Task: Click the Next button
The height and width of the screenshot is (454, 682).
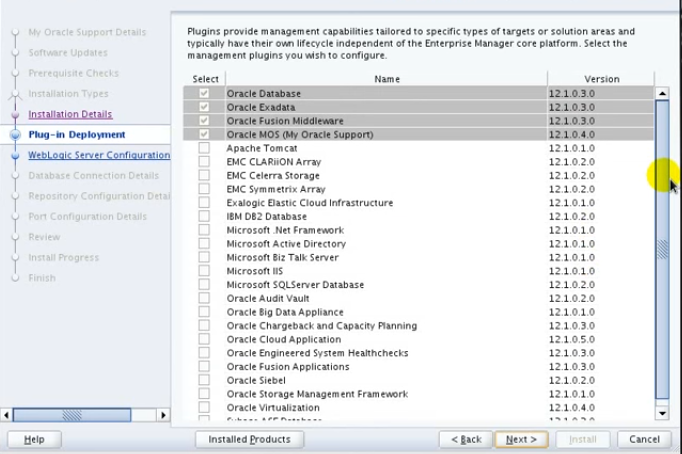Action: [522, 439]
